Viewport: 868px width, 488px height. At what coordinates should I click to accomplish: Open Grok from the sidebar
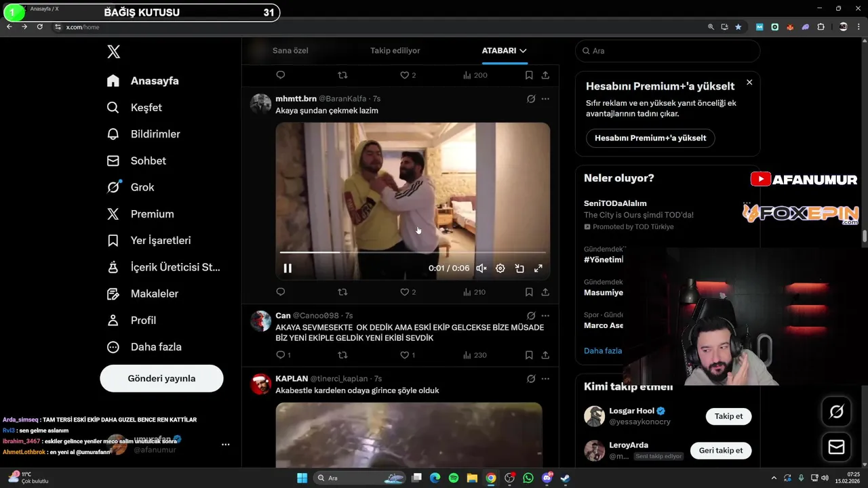tap(130, 187)
